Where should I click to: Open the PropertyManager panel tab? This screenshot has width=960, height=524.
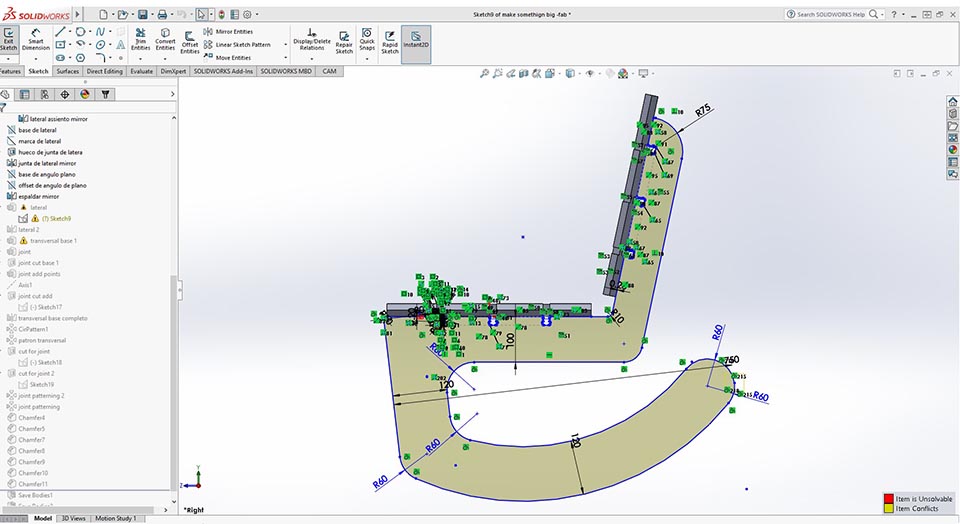pyautogui.click(x=24, y=94)
